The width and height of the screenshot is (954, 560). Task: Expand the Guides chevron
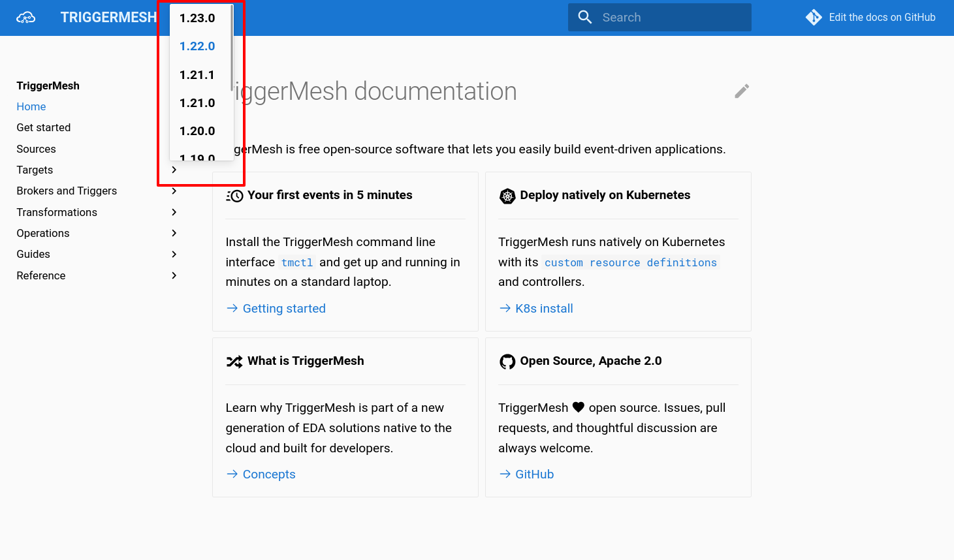[x=174, y=254]
